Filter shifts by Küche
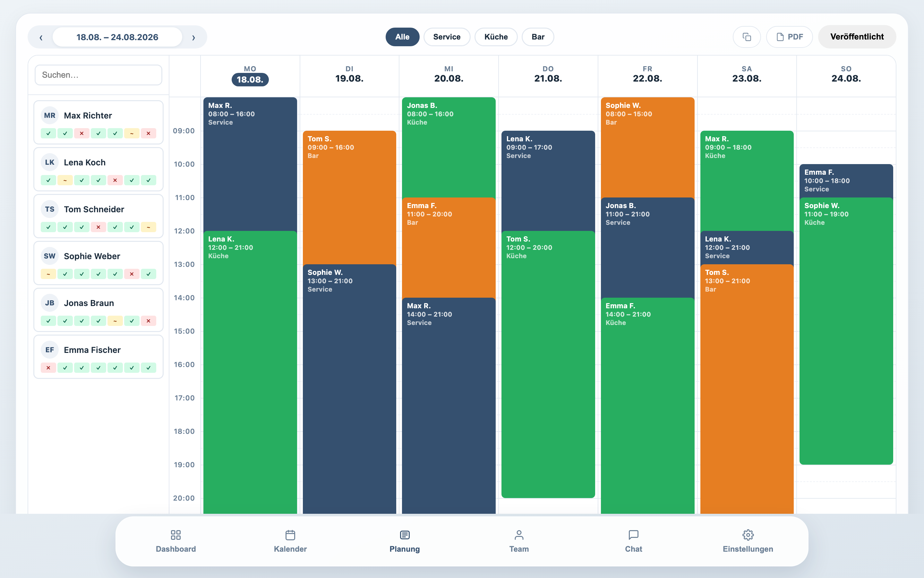Screen dimensions: 924x578 point(496,37)
